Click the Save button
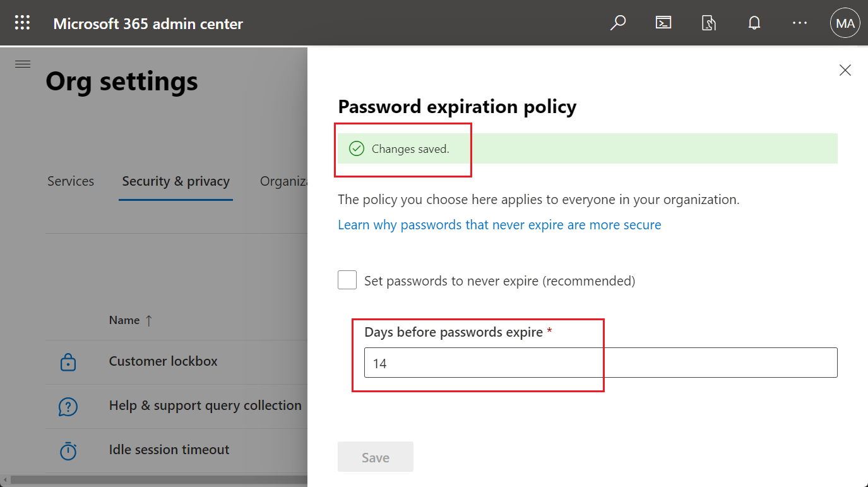Viewport: 868px width, 487px height. pos(375,457)
